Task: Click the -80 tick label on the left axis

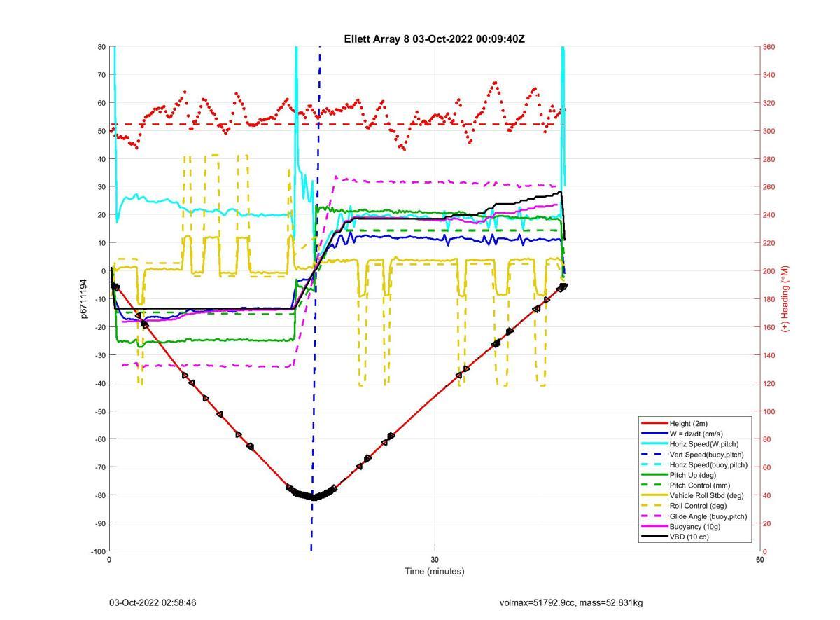Action: point(99,495)
